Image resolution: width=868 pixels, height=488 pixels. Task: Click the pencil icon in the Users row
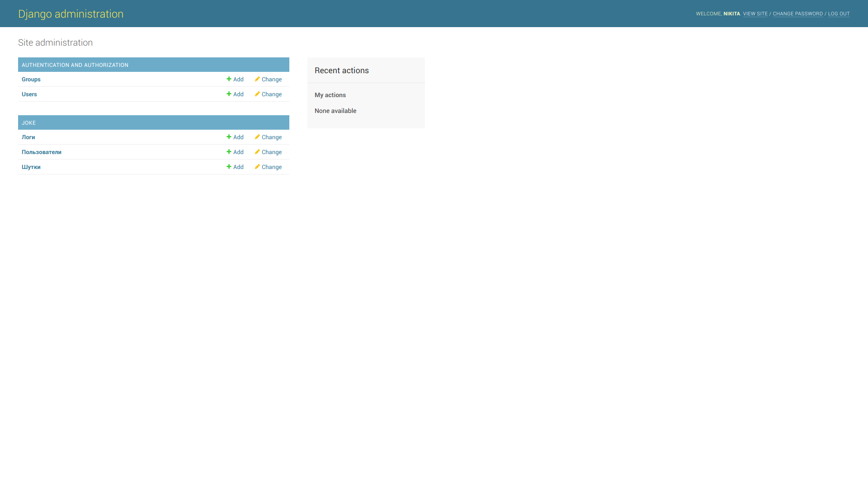(x=257, y=94)
